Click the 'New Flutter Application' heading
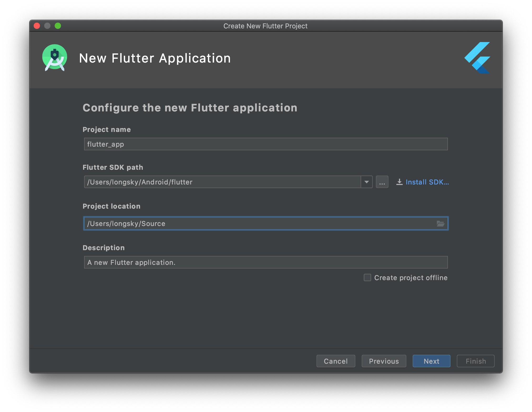This screenshot has height=412, width=532. 155,58
